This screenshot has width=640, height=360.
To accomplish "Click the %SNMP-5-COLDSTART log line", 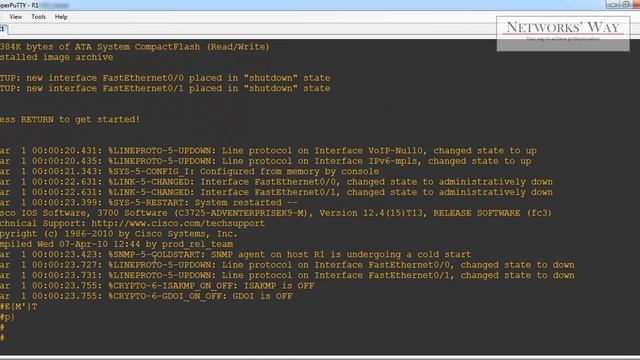I will 236,254.
